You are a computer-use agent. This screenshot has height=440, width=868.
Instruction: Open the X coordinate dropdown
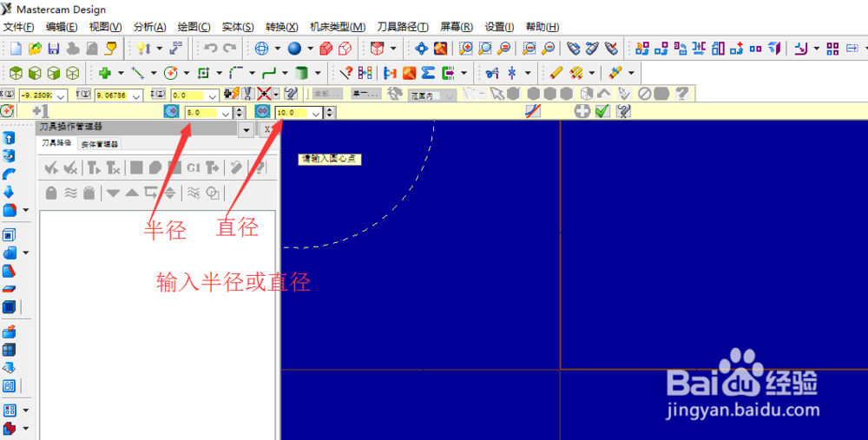(x=61, y=95)
